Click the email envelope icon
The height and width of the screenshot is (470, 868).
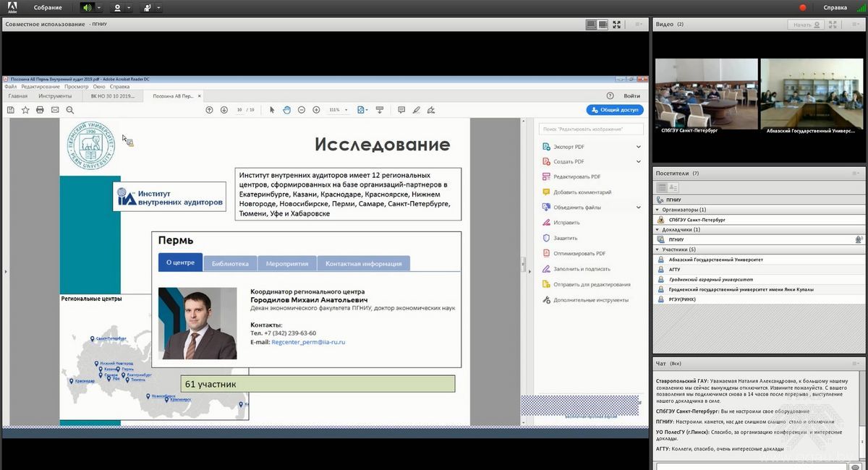pyautogui.click(x=55, y=110)
